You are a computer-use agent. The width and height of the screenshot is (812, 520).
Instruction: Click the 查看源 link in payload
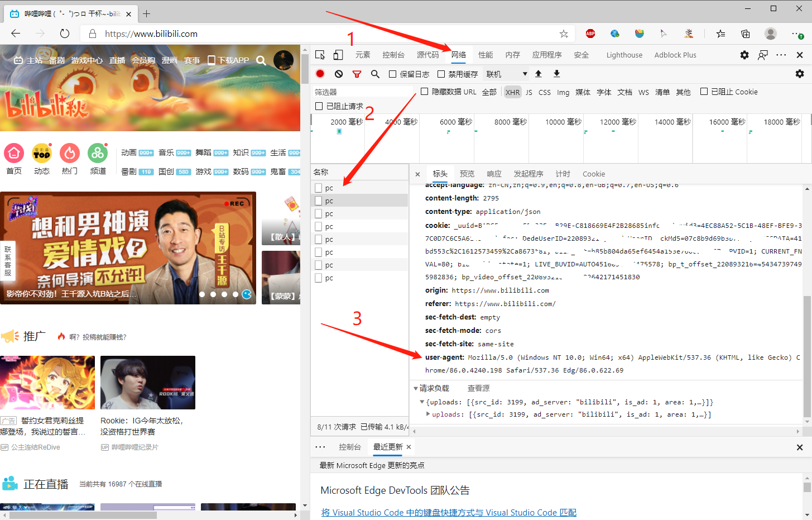(478, 388)
